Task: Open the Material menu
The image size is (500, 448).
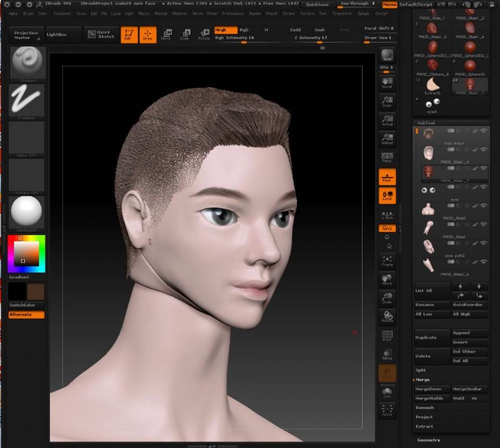Action: click(x=179, y=14)
